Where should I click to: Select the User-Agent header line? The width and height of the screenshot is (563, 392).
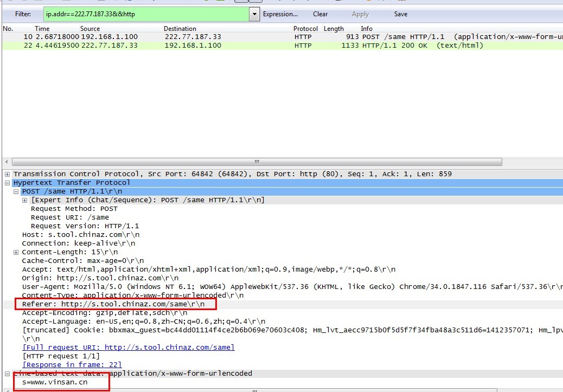pos(292,287)
